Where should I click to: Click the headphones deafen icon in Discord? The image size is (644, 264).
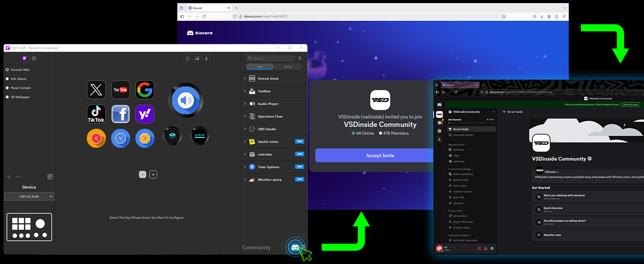pos(486,249)
